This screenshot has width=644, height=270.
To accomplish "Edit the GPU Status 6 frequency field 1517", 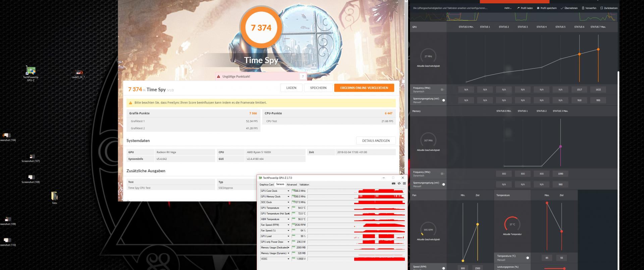I will pos(579,90).
